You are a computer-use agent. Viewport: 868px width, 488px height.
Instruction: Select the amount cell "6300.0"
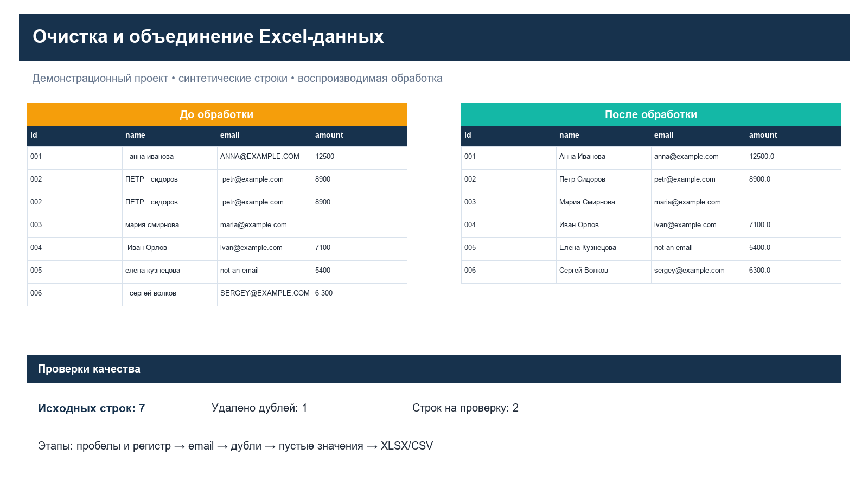coord(794,272)
